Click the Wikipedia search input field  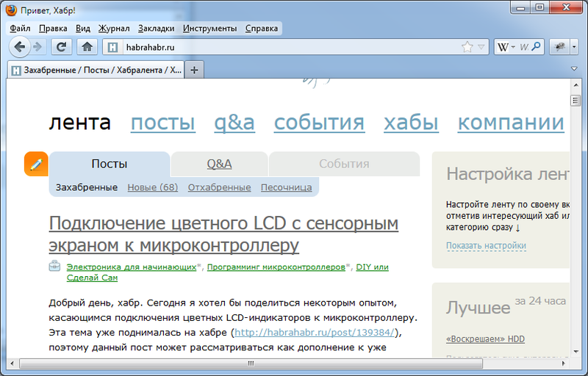click(x=524, y=47)
